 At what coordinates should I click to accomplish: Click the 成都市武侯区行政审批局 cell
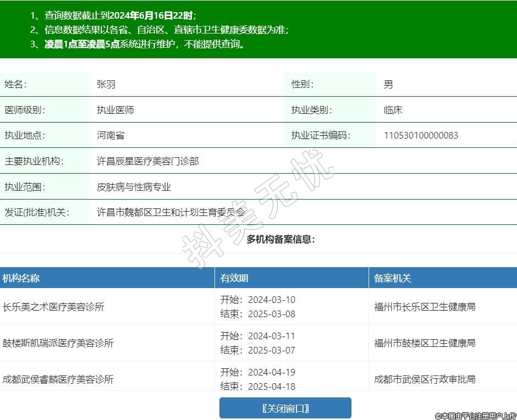[425, 379]
